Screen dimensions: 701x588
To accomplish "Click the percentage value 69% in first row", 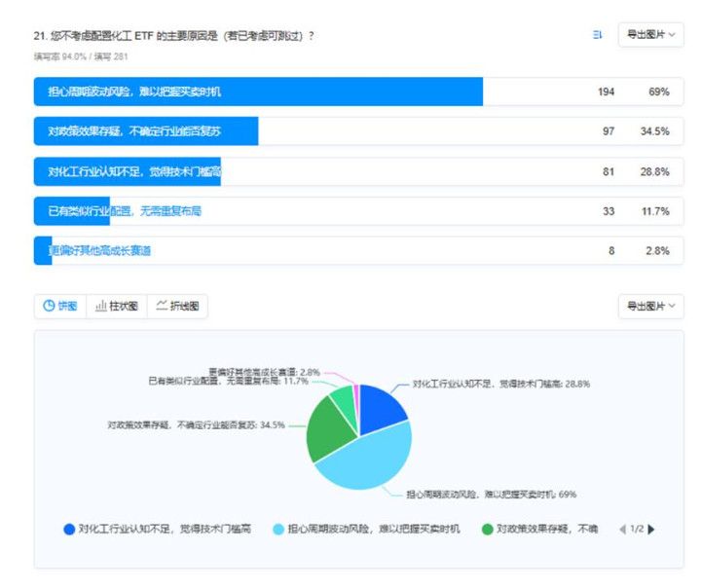I will click(x=659, y=92).
